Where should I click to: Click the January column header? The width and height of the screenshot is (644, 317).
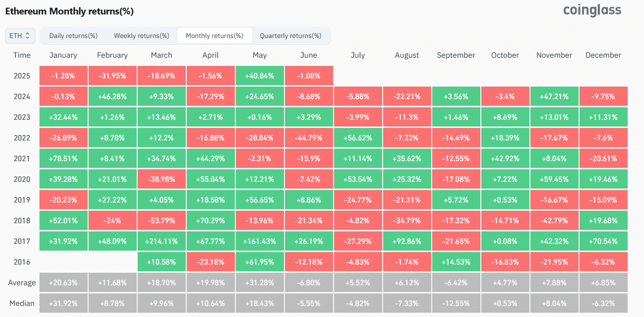click(x=63, y=55)
